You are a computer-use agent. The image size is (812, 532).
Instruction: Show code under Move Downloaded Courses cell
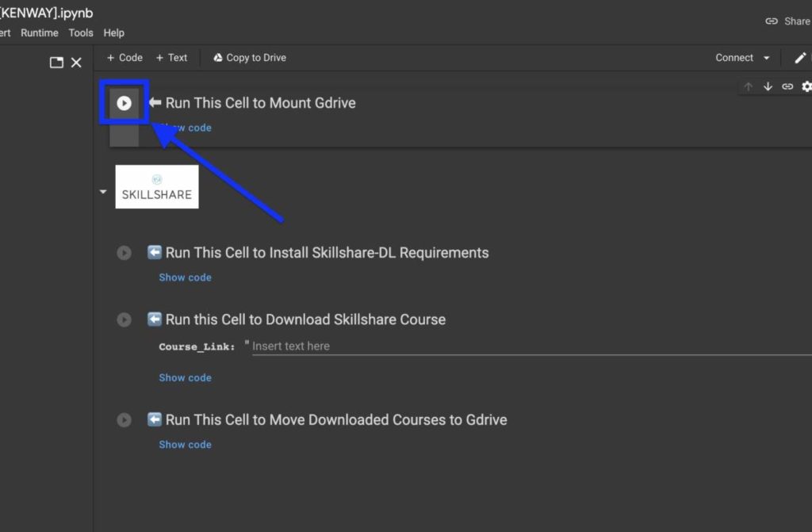(x=185, y=445)
